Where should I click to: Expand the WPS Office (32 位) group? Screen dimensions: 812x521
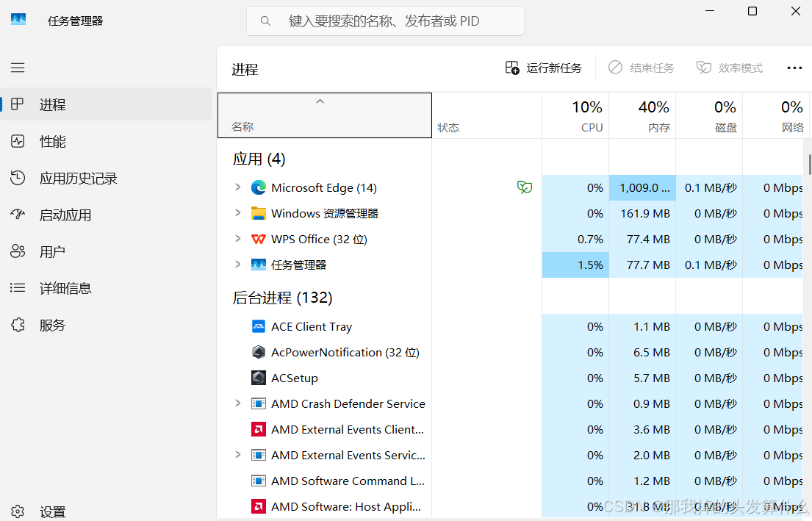coord(237,238)
